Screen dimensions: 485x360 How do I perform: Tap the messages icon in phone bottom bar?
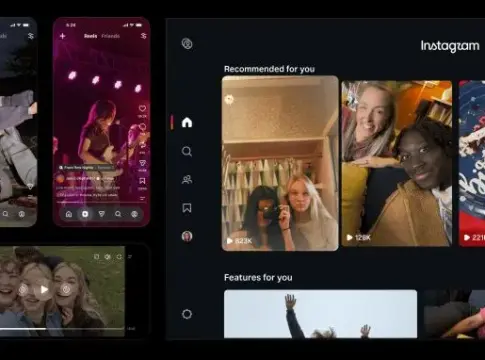coord(102,214)
